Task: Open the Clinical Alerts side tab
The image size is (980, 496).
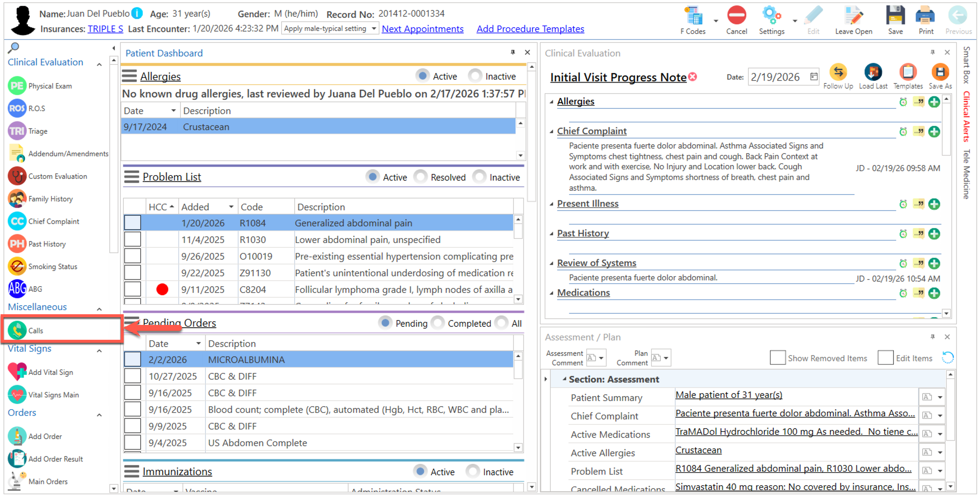Action: [x=967, y=116]
